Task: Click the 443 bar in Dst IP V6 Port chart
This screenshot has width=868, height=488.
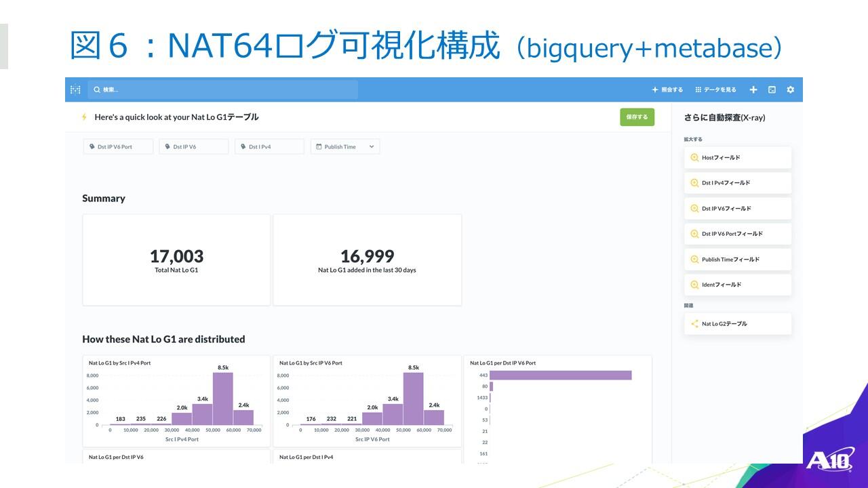Action: click(561, 375)
